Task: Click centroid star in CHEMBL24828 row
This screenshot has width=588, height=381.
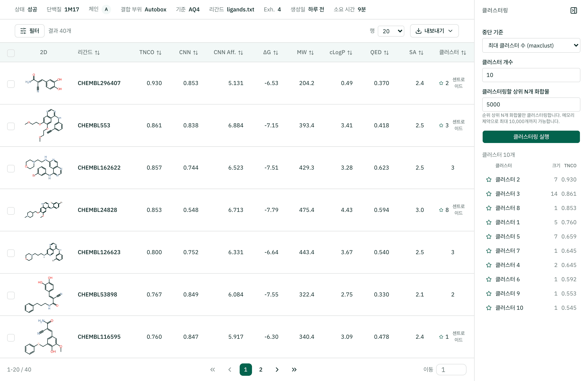Action: pos(441,210)
